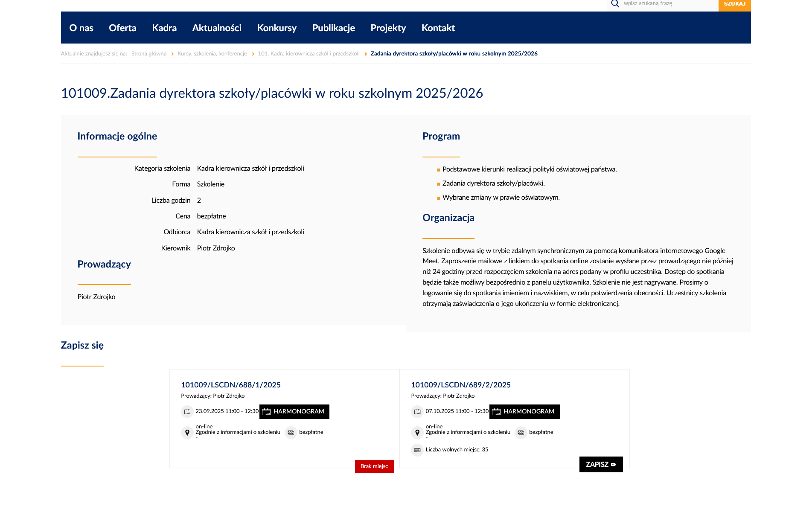Image resolution: width=812 pixels, height=512 pixels.
Task: Open the Konkursy menu item
Action: click(276, 28)
